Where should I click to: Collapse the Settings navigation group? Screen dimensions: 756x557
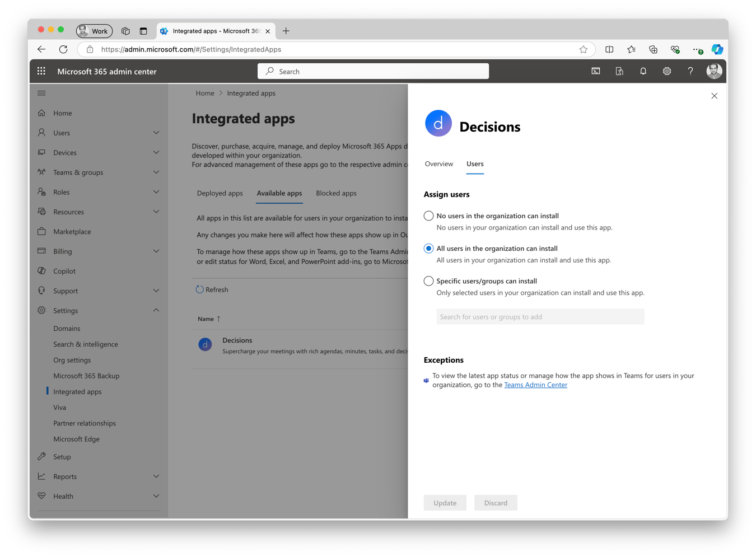pyautogui.click(x=156, y=310)
